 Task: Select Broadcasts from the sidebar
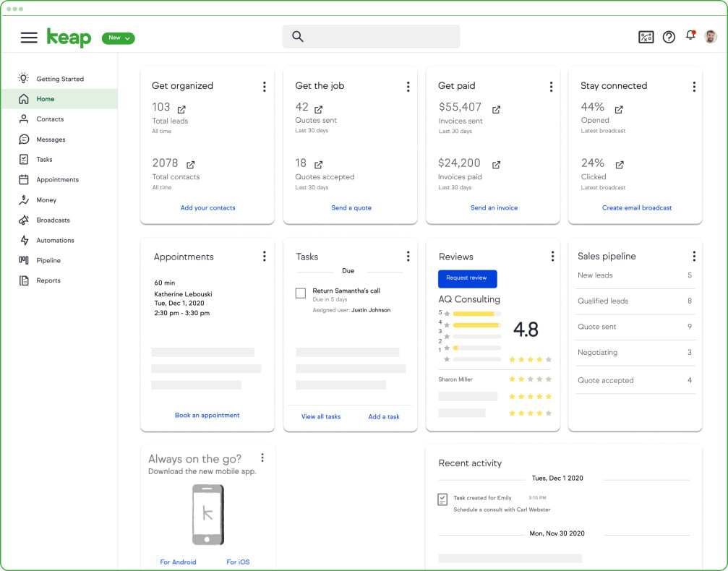(54, 220)
